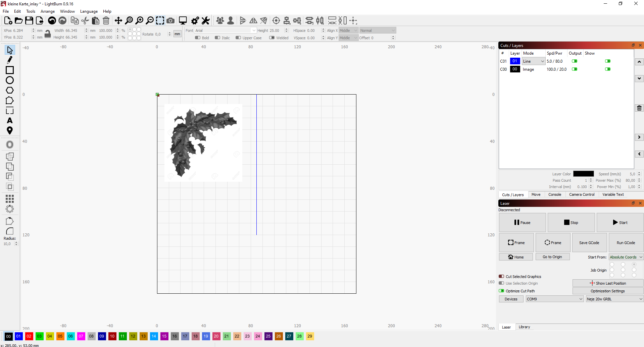Open the Neje 20w GRBL device dropdown

tap(614, 299)
